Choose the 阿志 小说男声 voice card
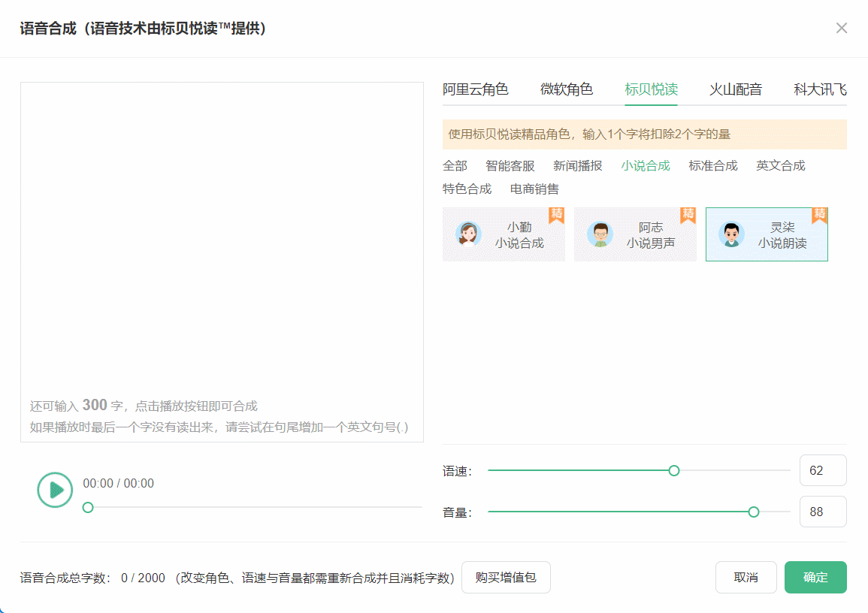 635,234
